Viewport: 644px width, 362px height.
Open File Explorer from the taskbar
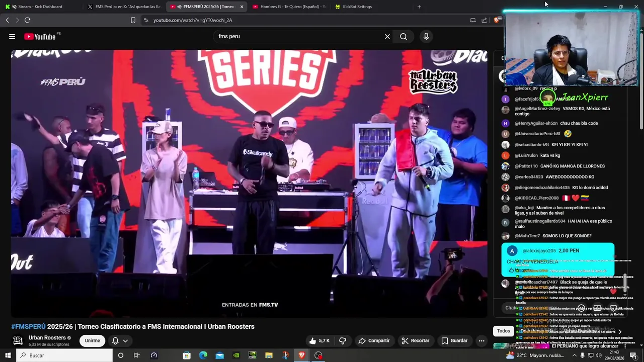(269, 355)
